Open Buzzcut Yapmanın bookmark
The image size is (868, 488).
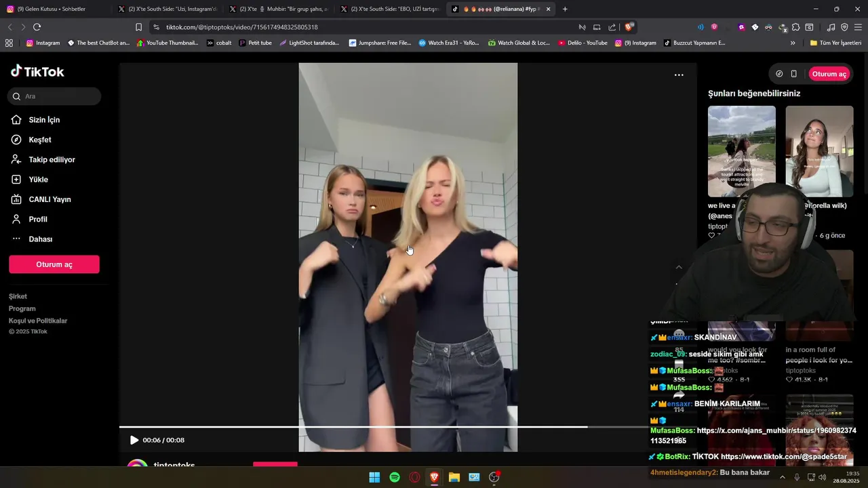click(694, 43)
